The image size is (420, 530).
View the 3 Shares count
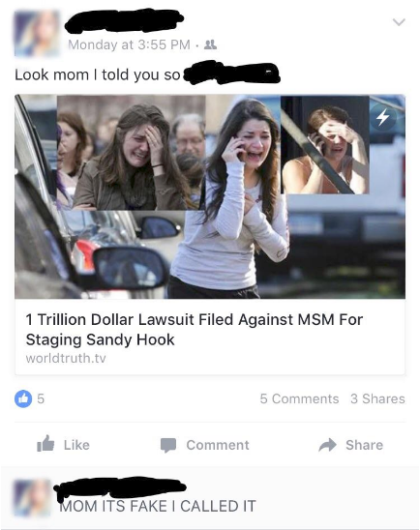[x=377, y=398]
